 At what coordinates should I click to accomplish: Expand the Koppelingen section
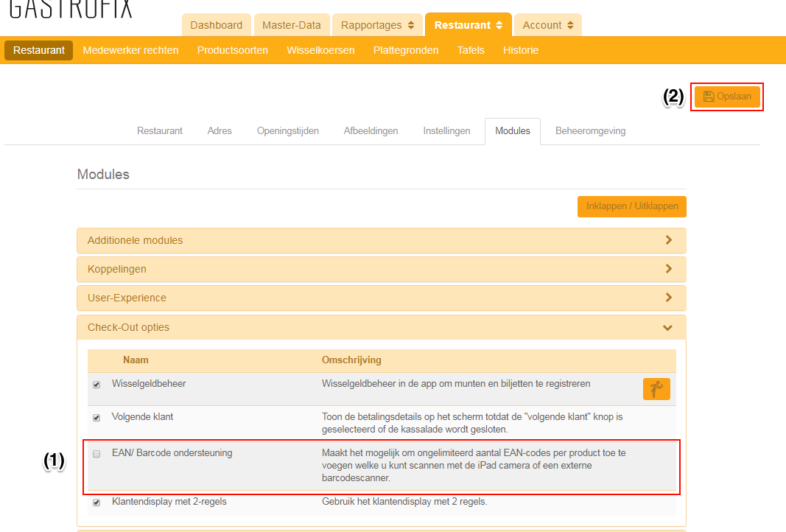(381, 269)
